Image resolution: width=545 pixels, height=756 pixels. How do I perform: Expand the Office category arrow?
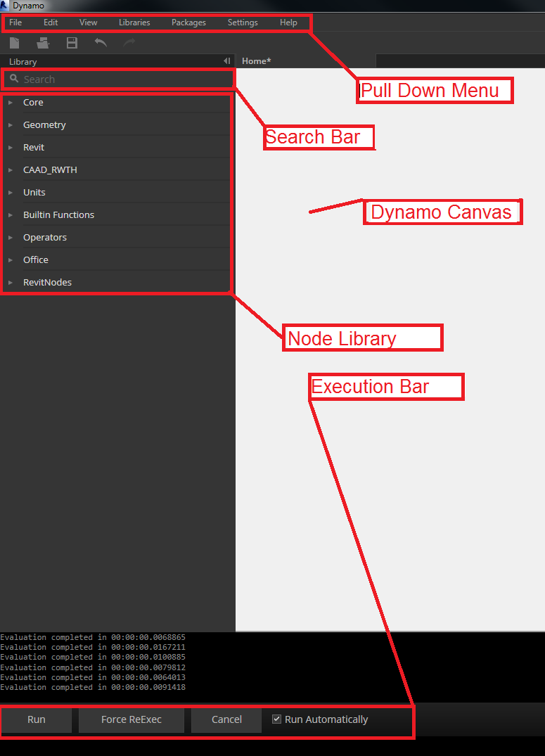tap(10, 260)
